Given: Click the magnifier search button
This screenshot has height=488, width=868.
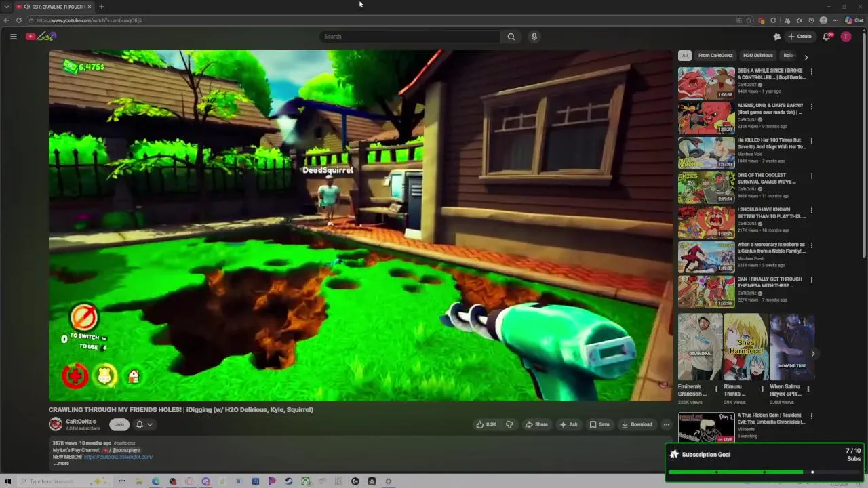Looking at the screenshot, I should point(511,37).
